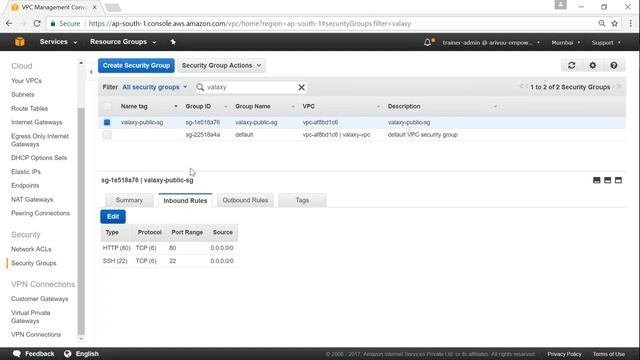
Task: Open Elastic IPs in sidebar
Action: pyautogui.click(x=26, y=172)
